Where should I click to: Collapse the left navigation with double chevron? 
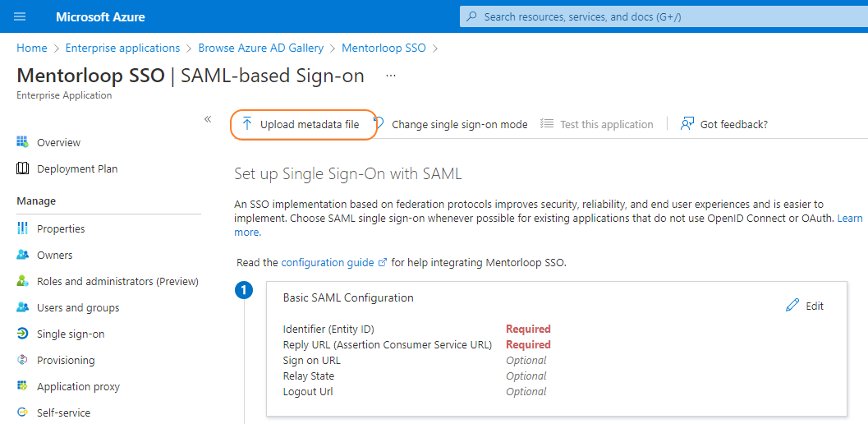point(208,119)
